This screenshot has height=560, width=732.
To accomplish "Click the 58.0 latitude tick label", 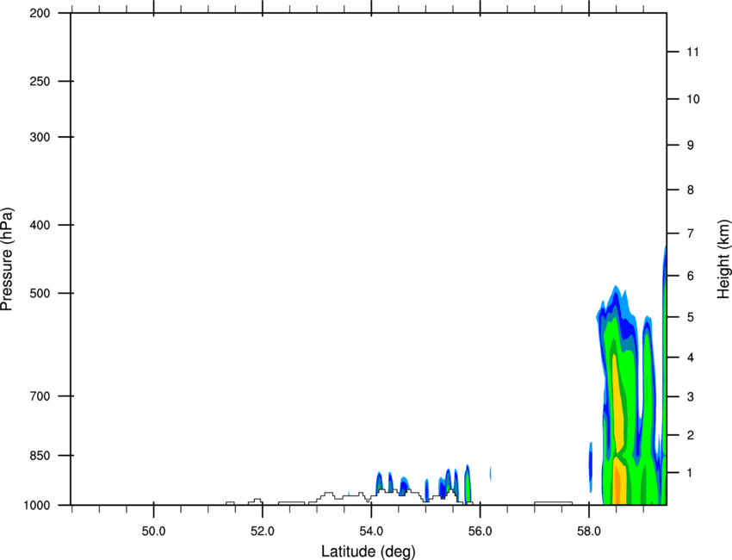I will (589, 531).
